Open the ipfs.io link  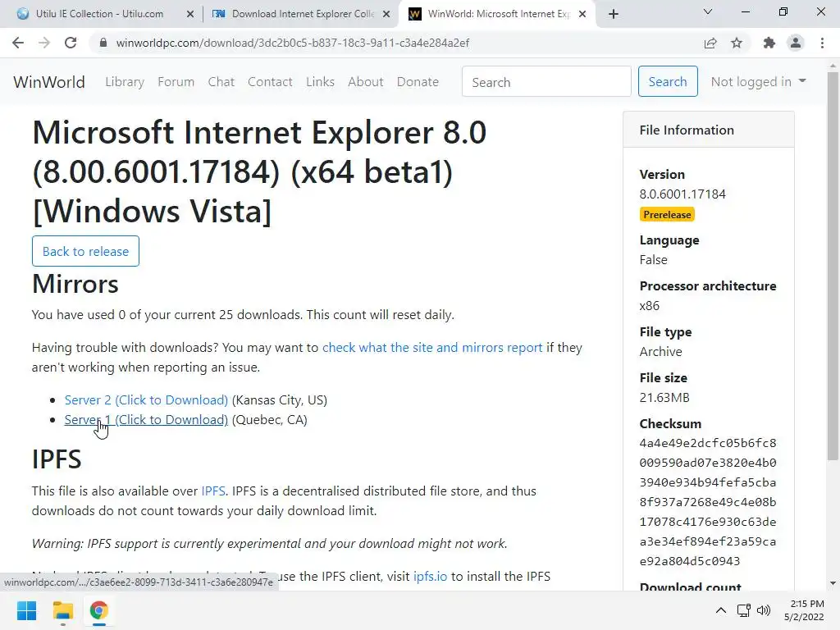coord(430,577)
